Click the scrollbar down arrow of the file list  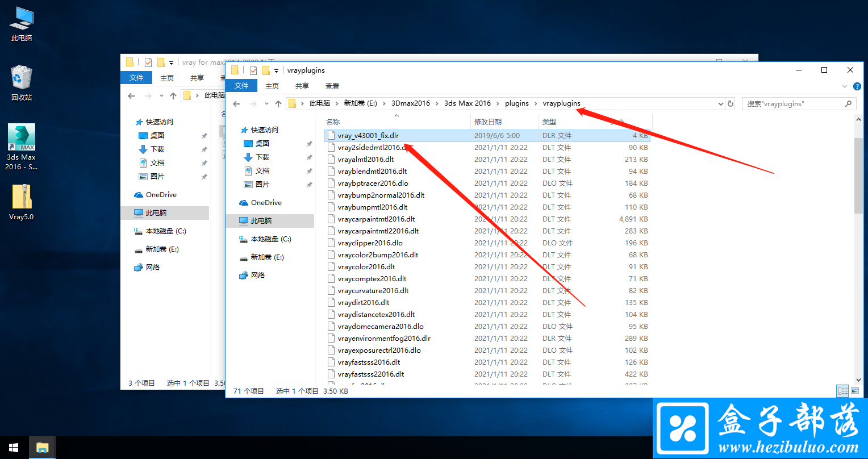(858, 380)
